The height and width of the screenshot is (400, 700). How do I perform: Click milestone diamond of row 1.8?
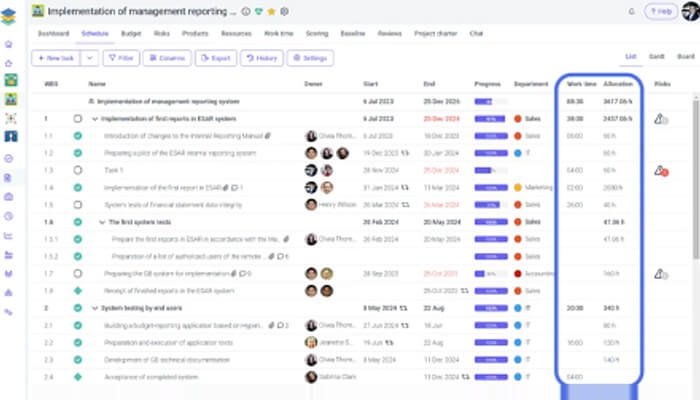(x=78, y=291)
